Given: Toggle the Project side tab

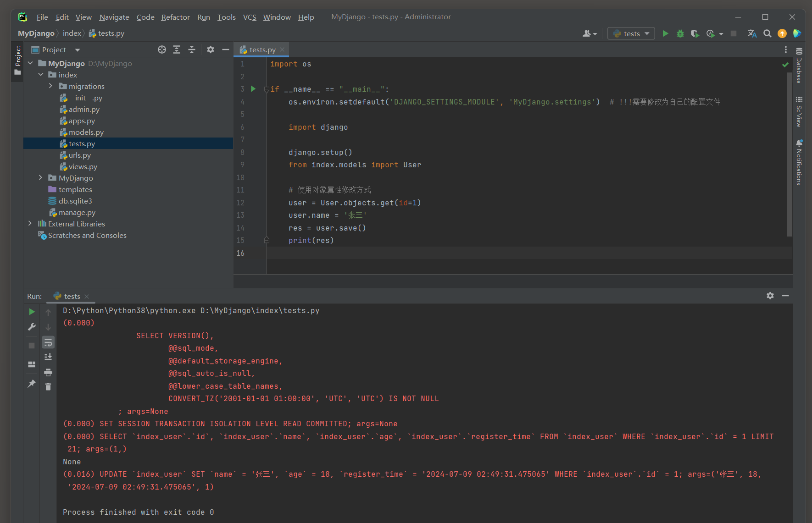Looking at the screenshot, I should pyautogui.click(x=18, y=61).
